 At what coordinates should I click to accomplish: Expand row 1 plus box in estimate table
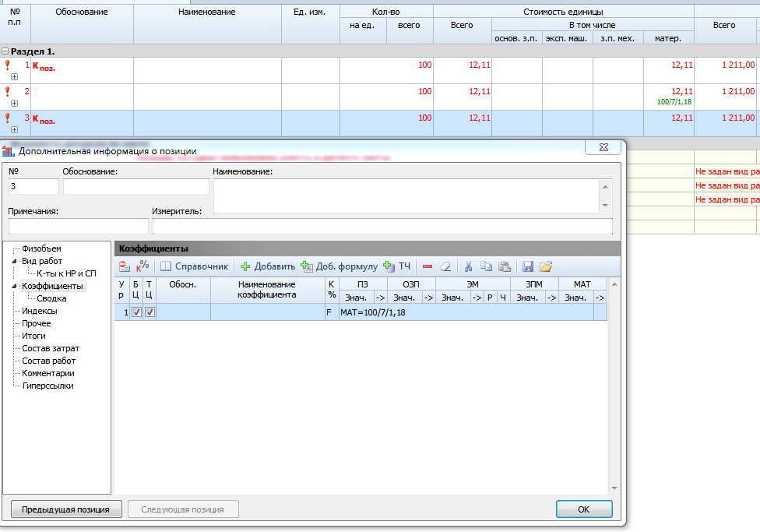click(x=15, y=76)
